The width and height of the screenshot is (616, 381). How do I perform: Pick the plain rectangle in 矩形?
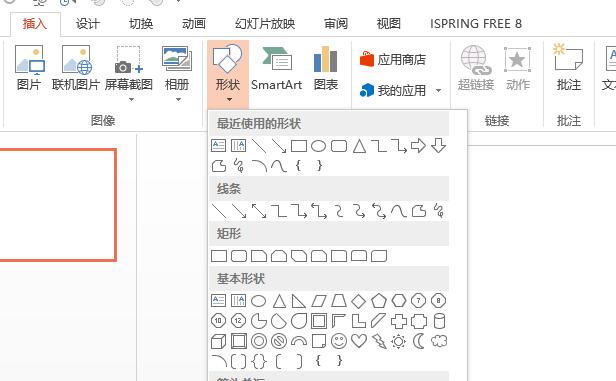pos(219,256)
